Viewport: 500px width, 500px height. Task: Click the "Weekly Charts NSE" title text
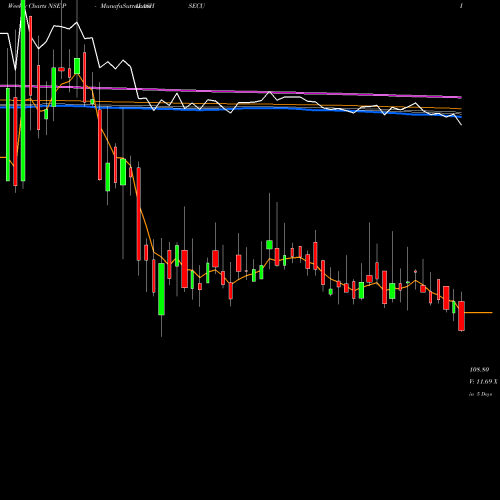click(35, 6)
